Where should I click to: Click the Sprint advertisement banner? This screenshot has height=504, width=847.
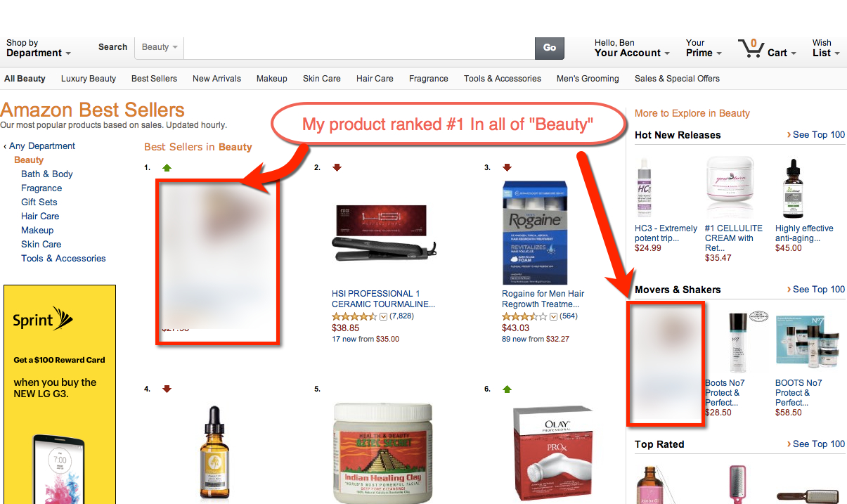(x=59, y=394)
